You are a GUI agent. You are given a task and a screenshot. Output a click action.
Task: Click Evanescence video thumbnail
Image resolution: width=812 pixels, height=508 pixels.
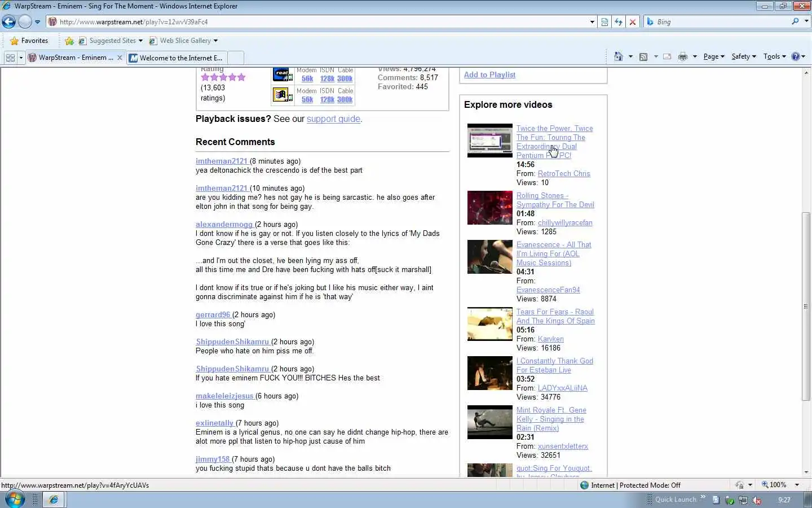pyautogui.click(x=490, y=257)
